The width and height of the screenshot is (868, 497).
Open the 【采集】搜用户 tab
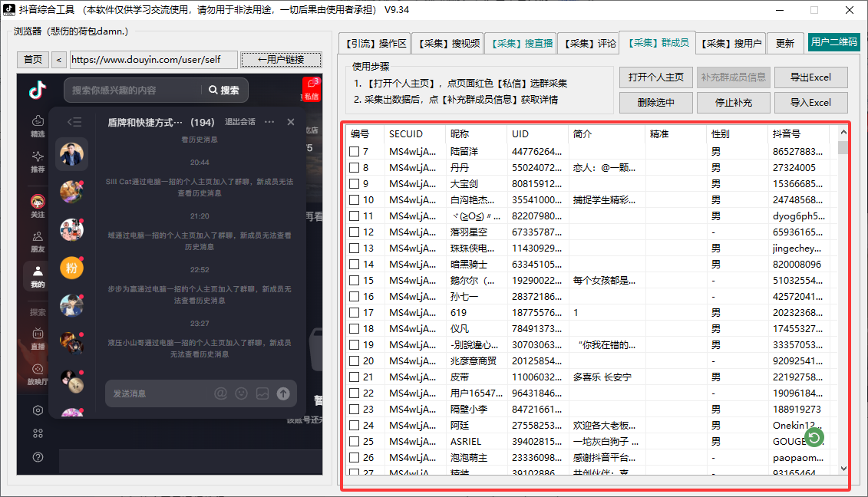click(731, 44)
